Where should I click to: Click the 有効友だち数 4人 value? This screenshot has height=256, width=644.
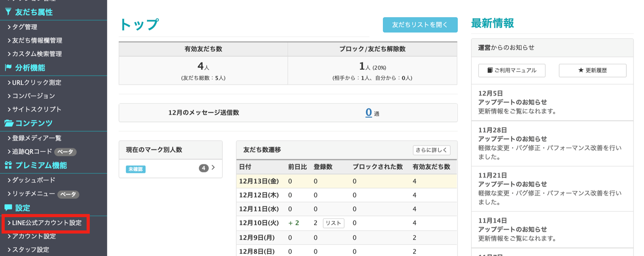(x=203, y=66)
